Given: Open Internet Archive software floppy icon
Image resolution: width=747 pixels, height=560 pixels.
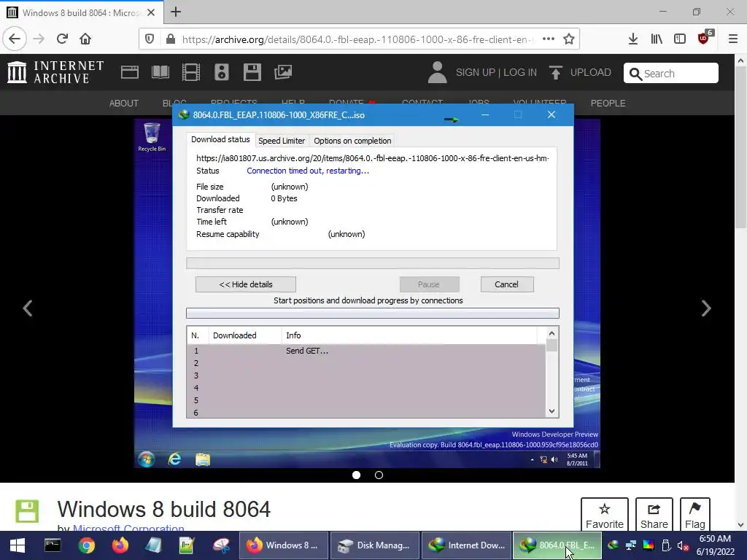Looking at the screenshot, I should (x=252, y=72).
